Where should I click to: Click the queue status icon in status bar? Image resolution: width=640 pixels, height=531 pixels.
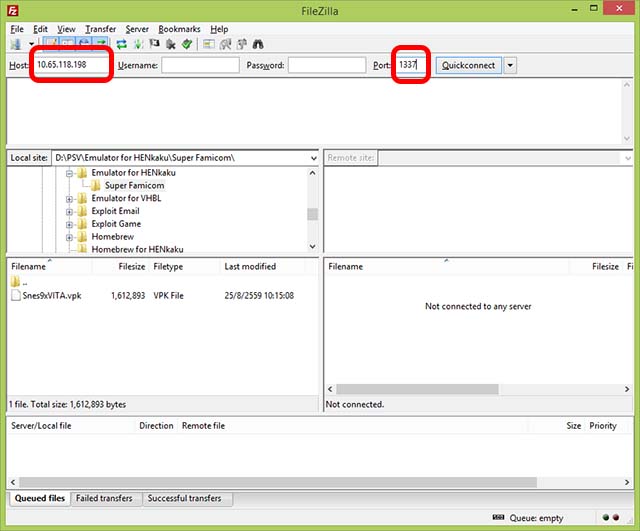point(498,517)
